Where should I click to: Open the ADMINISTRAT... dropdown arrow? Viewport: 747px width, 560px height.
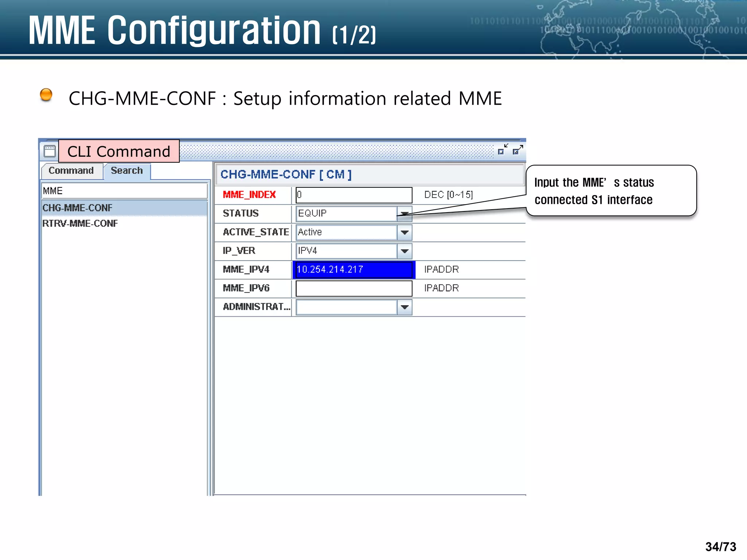point(405,307)
